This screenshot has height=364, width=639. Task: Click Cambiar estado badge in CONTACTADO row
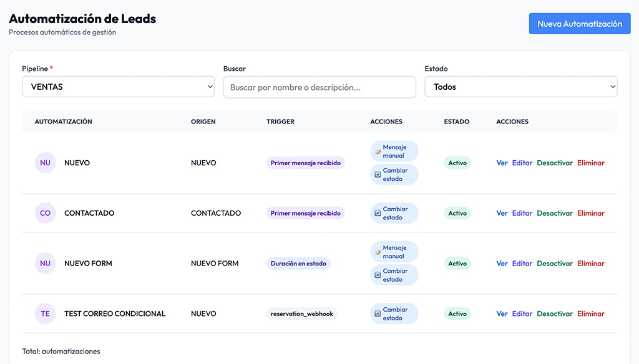pos(394,213)
